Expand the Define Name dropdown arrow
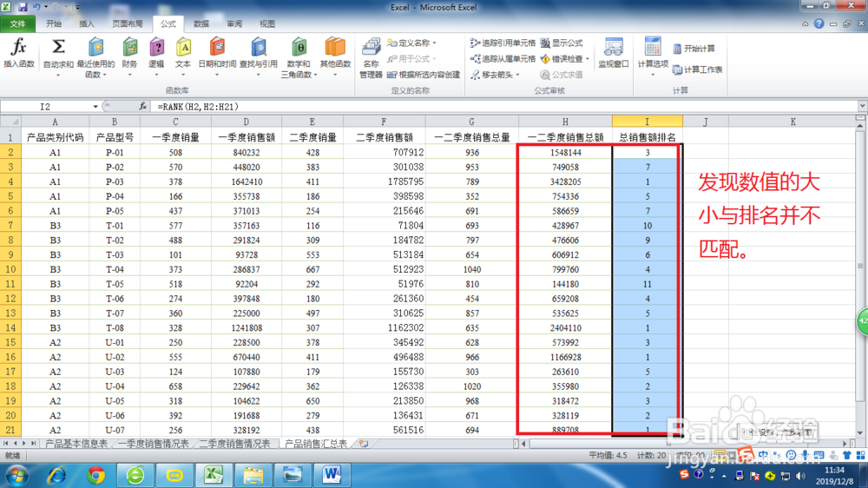 (435, 43)
